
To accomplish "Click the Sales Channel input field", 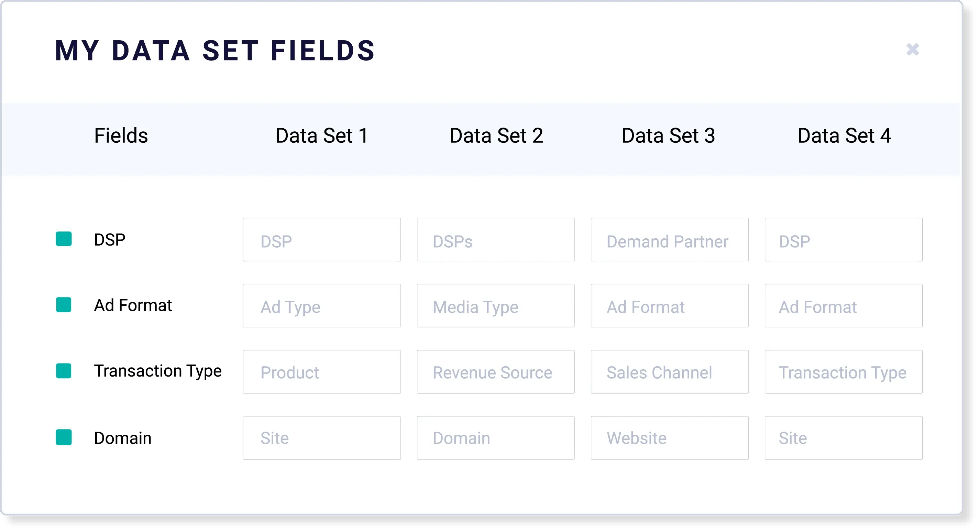I will pyautogui.click(x=669, y=372).
